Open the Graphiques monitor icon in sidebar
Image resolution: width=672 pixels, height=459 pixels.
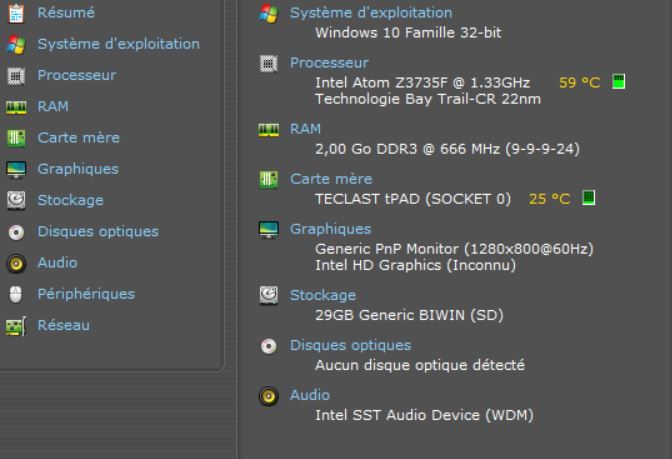point(16,169)
